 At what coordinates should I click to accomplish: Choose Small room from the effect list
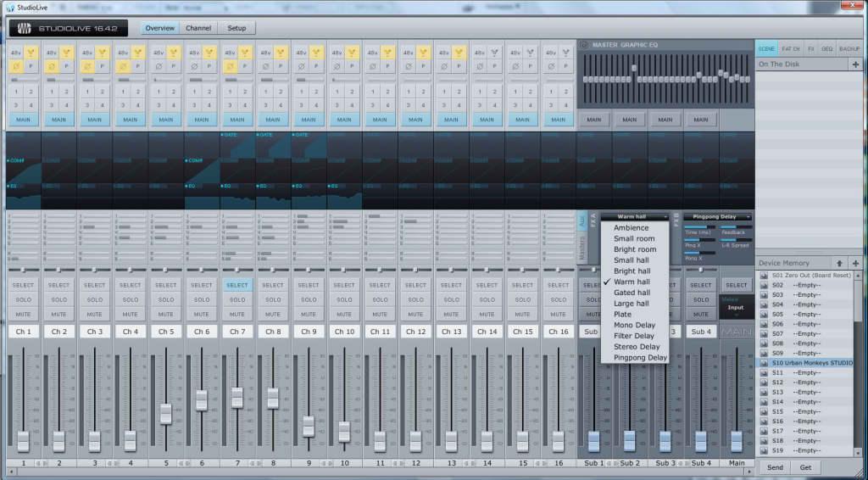pyautogui.click(x=634, y=238)
